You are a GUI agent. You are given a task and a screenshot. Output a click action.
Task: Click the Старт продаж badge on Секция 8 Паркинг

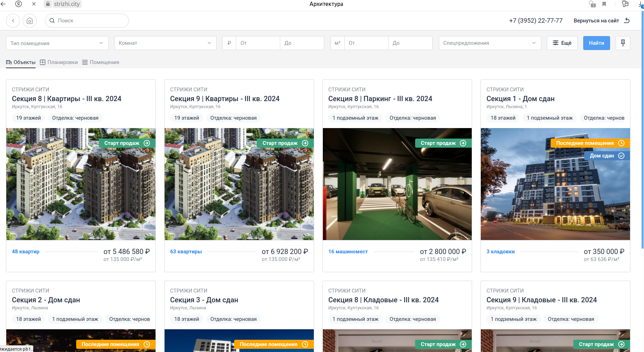click(443, 143)
